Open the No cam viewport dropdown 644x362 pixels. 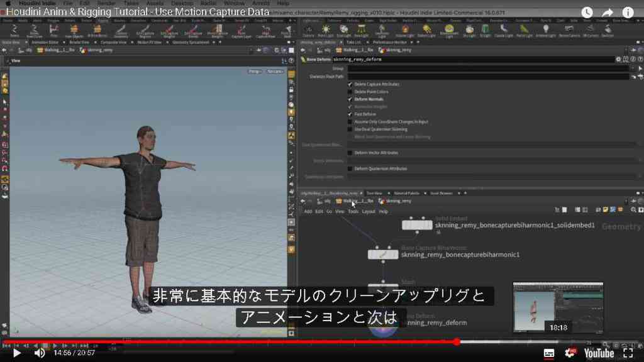pos(275,72)
